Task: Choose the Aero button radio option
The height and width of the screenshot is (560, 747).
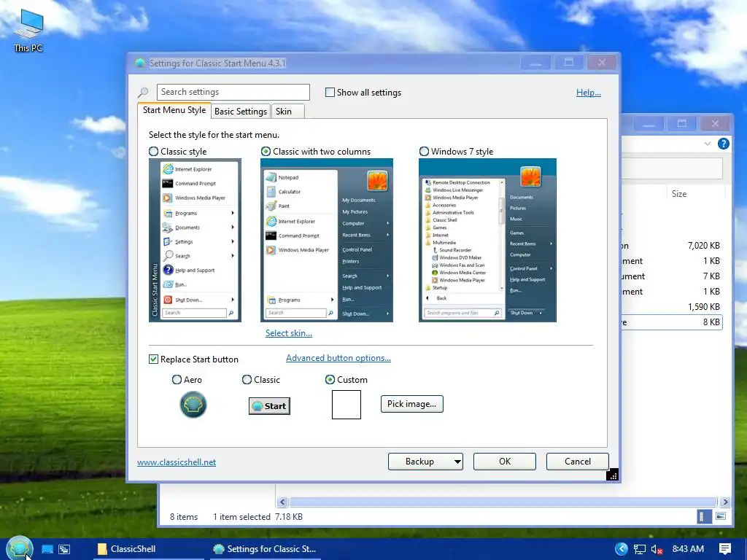Action: 177,379
